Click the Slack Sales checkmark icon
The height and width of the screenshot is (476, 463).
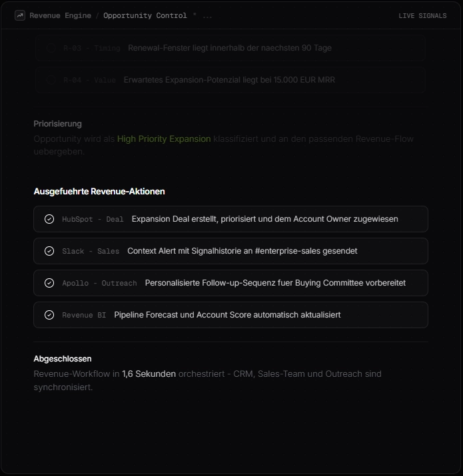click(x=49, y=251)
